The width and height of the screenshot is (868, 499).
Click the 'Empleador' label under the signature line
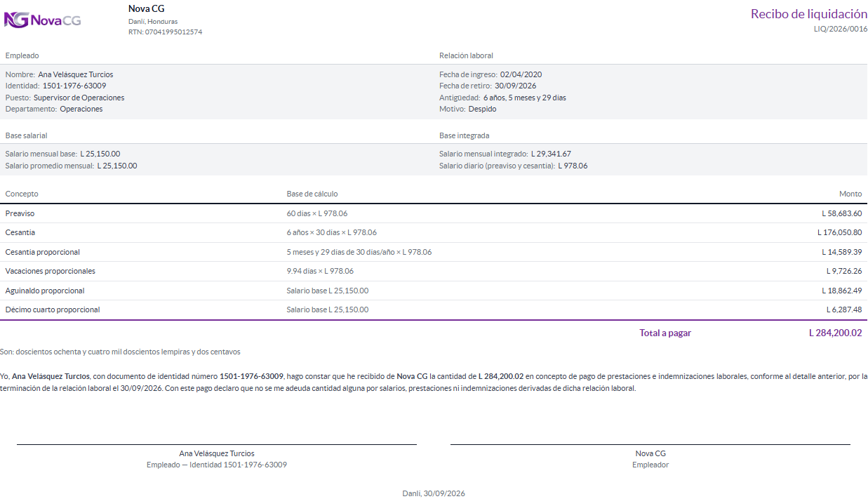click(650, 465)
